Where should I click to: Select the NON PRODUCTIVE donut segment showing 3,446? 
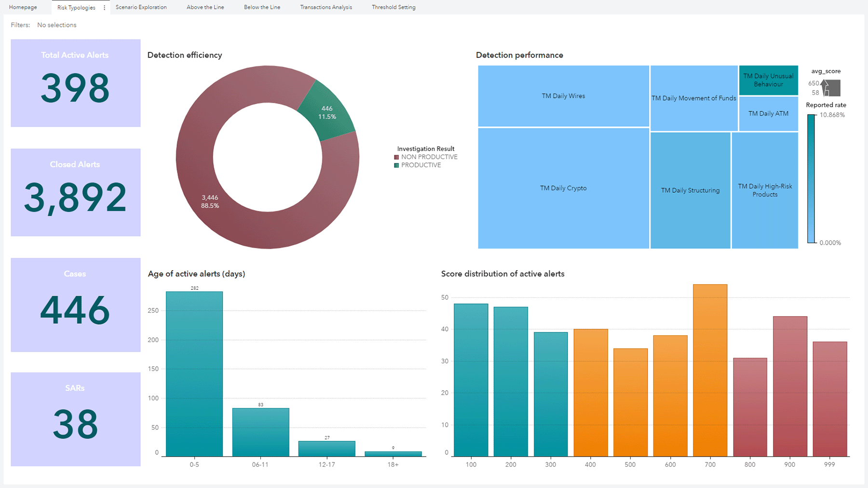coord(210,201)
